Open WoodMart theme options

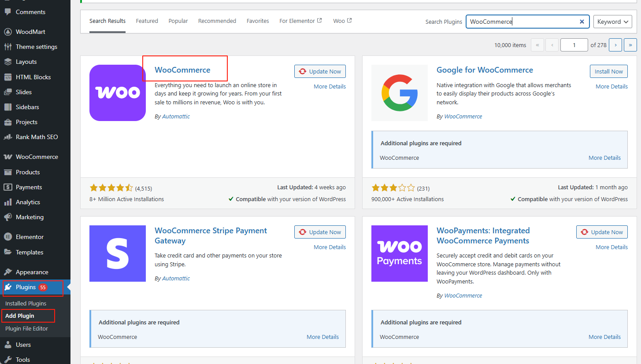28,31
